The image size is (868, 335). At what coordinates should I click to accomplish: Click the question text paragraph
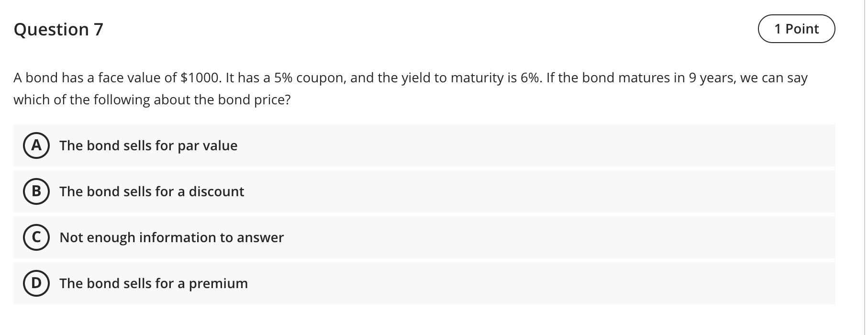(411, 88)
